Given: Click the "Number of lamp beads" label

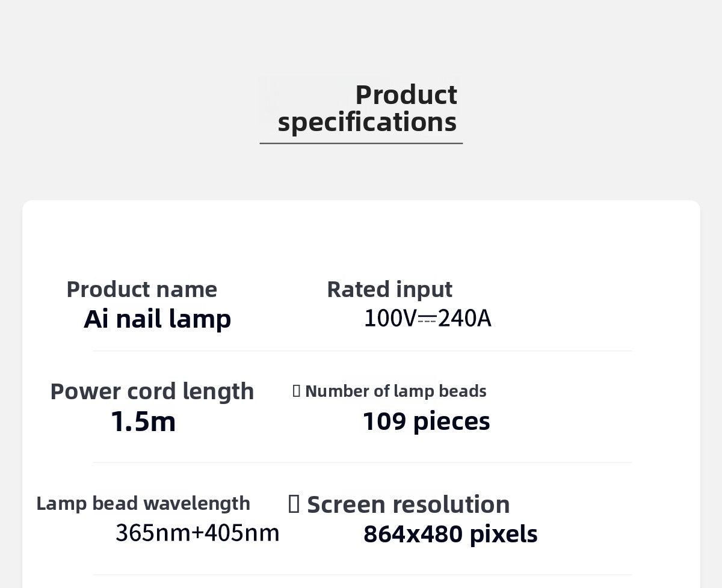Looking at the screenshot, I should click(x=396, y=391).
